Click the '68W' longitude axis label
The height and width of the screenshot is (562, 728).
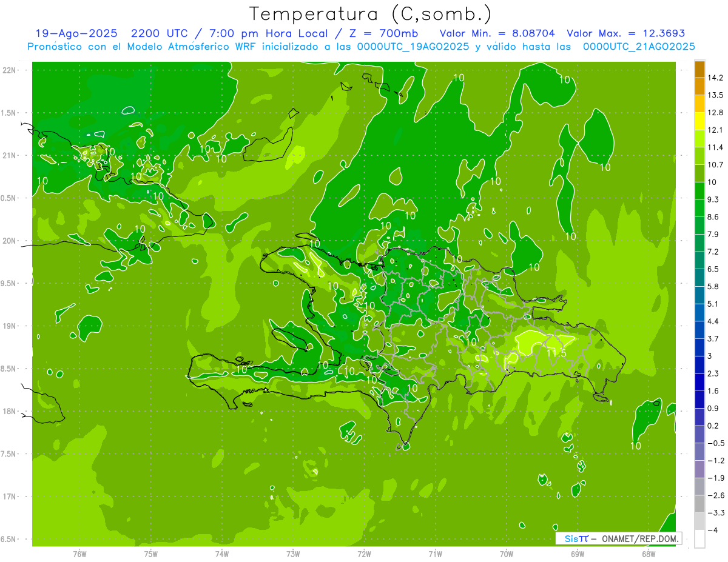tap(649, 554)
